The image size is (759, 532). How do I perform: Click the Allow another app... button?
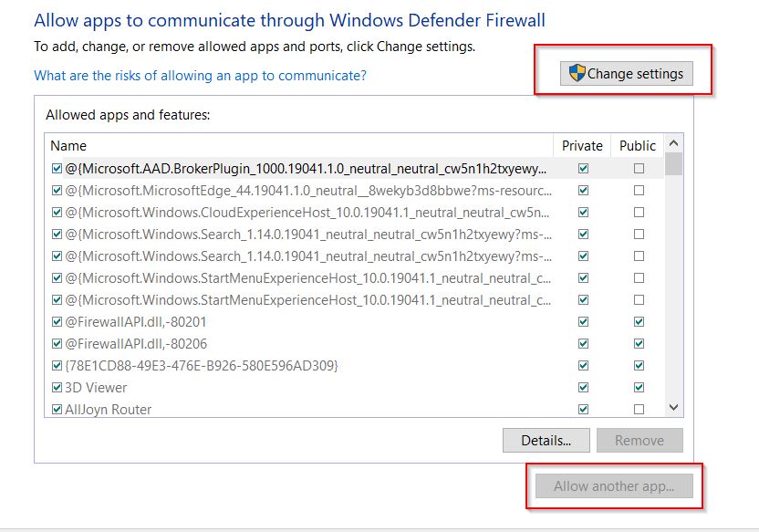click(x=614, y=486)
